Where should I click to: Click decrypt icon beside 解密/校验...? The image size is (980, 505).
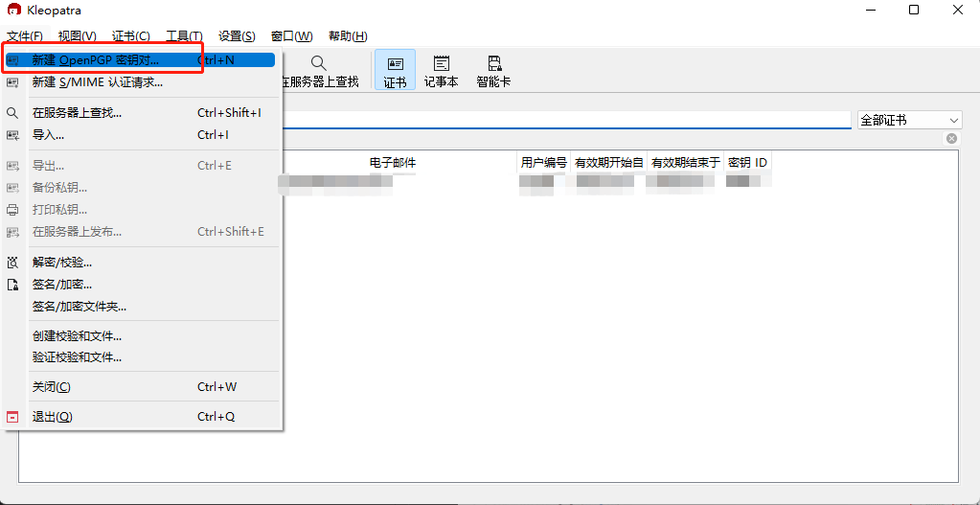point(12,263)
